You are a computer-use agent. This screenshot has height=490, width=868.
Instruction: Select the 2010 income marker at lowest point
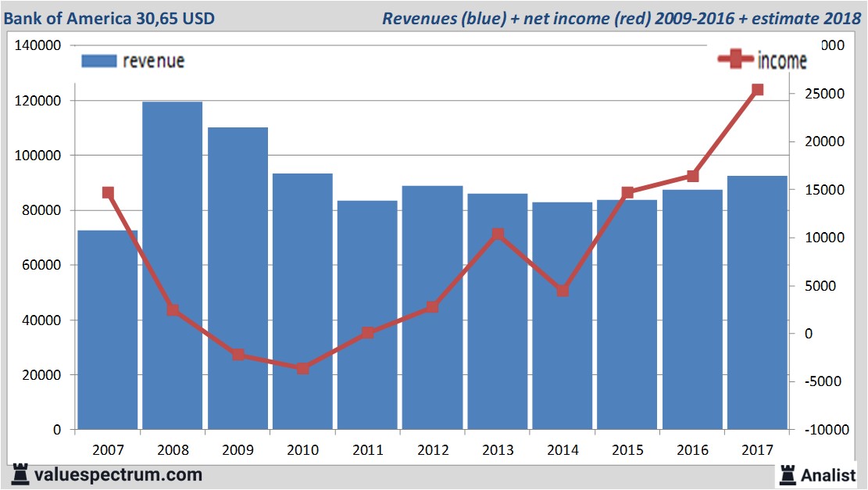click(x=303, y=368)
